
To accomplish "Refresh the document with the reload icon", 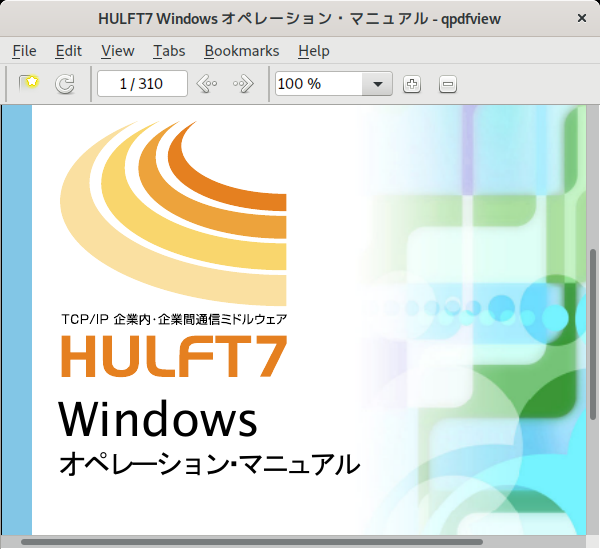I will point(64,84).
